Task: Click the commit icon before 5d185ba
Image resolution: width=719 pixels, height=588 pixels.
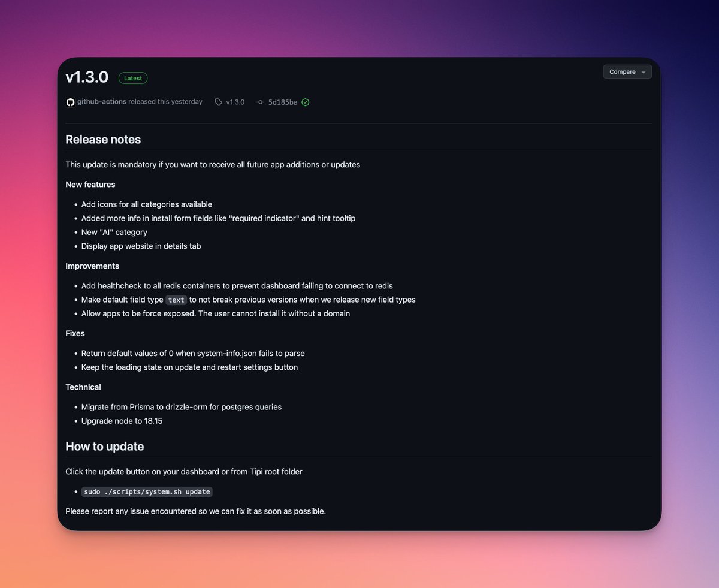Action: [x=260, y=102]
